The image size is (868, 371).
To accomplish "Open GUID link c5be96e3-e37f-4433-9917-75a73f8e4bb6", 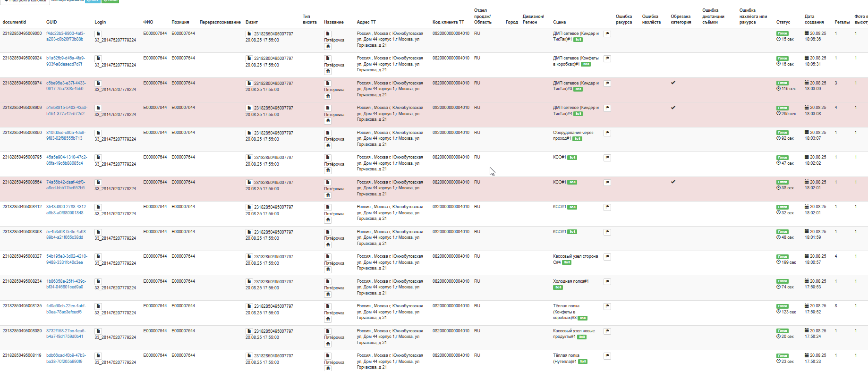I will [66, 86].
